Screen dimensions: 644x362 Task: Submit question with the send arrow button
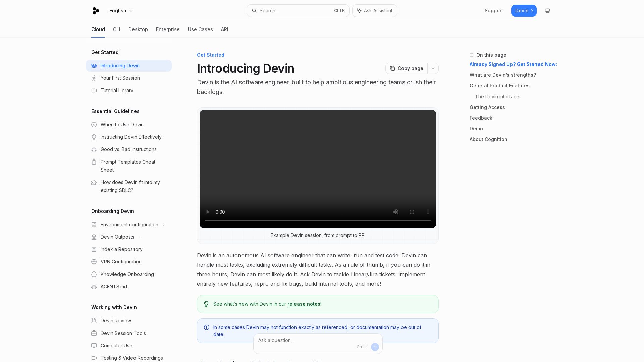click(x=375, y=347)
